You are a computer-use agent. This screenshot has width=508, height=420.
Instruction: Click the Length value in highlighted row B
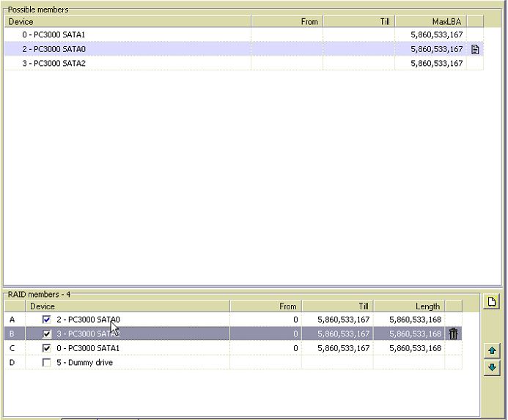[415, 334]
